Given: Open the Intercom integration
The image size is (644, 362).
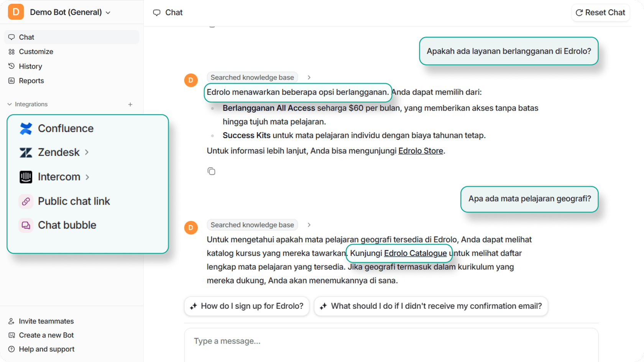Looking at the screenshot, I should [x=56, y=177].
